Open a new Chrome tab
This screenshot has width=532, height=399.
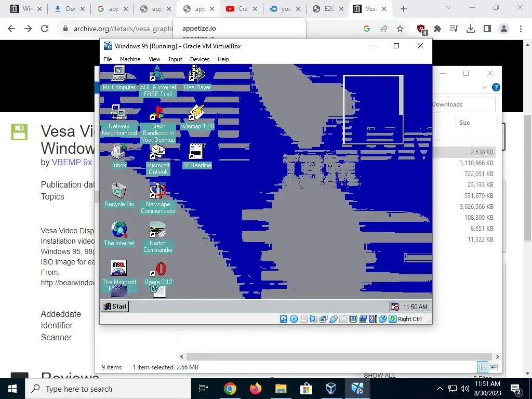[x=403, y=9]
